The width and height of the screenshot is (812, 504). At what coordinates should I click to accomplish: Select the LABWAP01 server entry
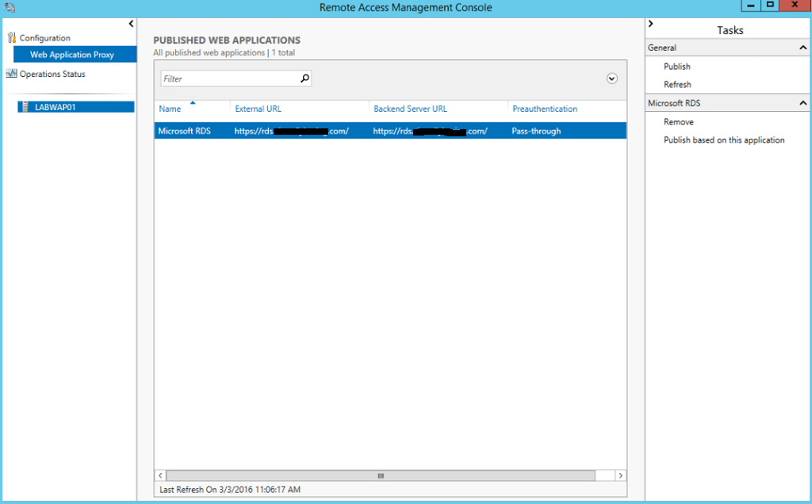[76, 107]
